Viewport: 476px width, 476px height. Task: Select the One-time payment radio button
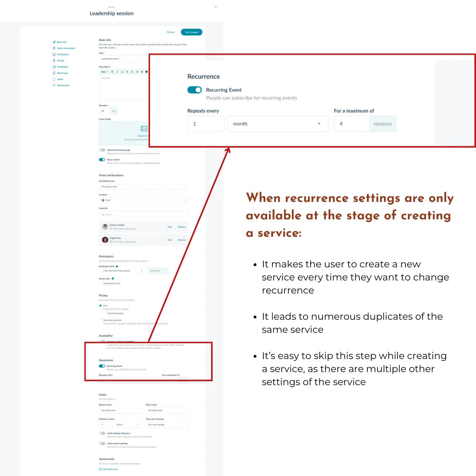(100, 320)
